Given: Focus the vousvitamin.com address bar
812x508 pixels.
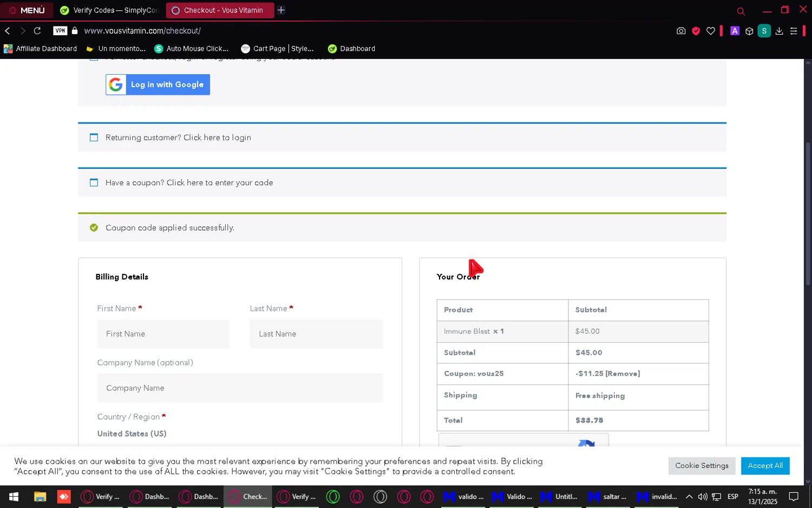Looking at the screenshot, I should click(x=142, y=31).
